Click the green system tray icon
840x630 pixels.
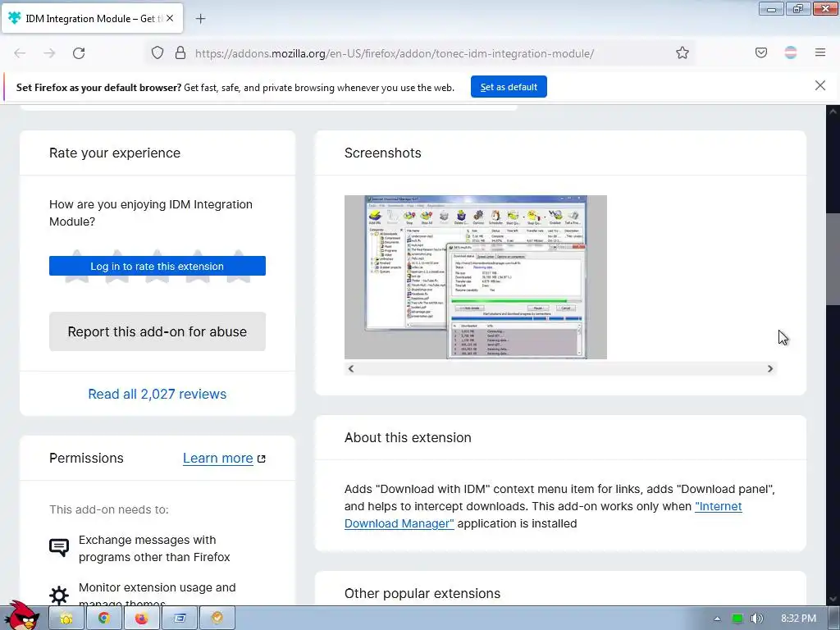737,619
